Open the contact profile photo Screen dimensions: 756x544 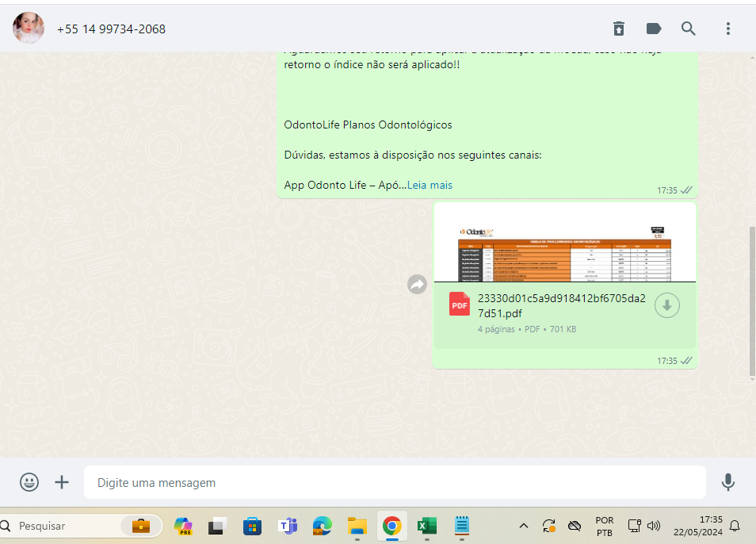(x=29, y=29)
